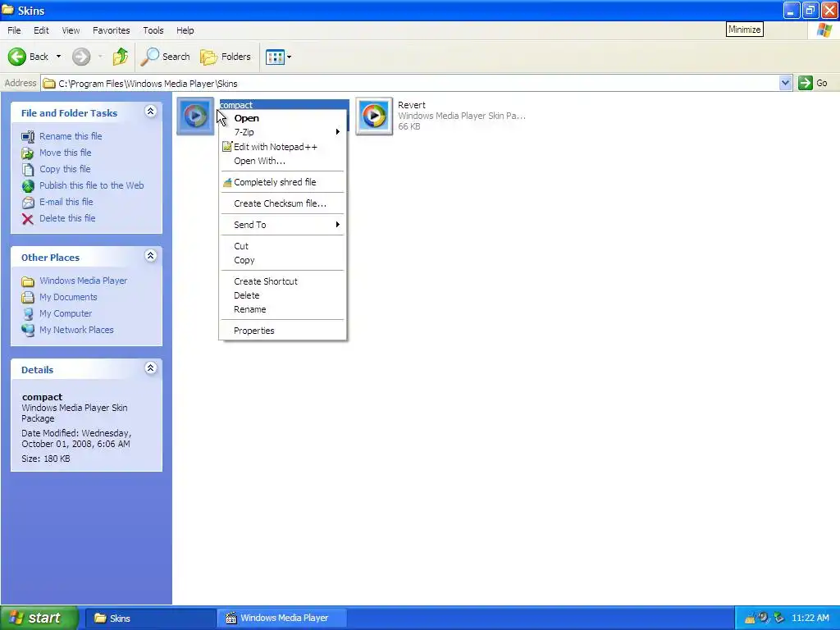
Task: Expand the 7-Zip submenu
Action: coord(283,132)
